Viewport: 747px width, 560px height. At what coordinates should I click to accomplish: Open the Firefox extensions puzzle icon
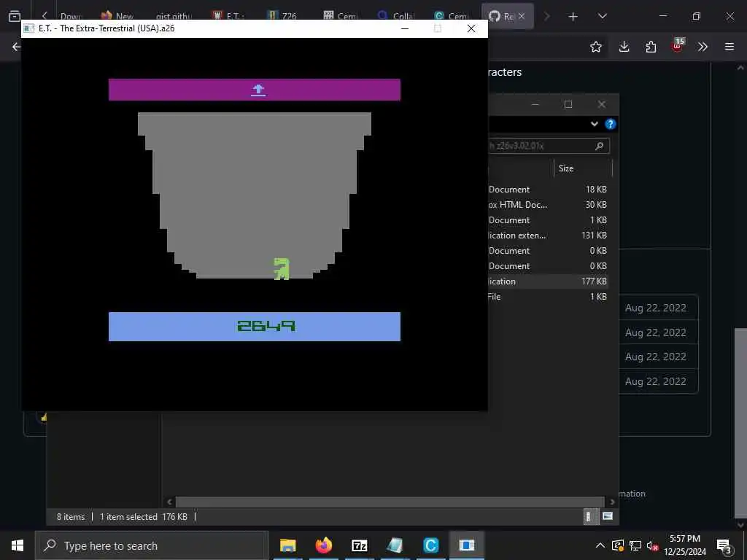coord(651,47)
